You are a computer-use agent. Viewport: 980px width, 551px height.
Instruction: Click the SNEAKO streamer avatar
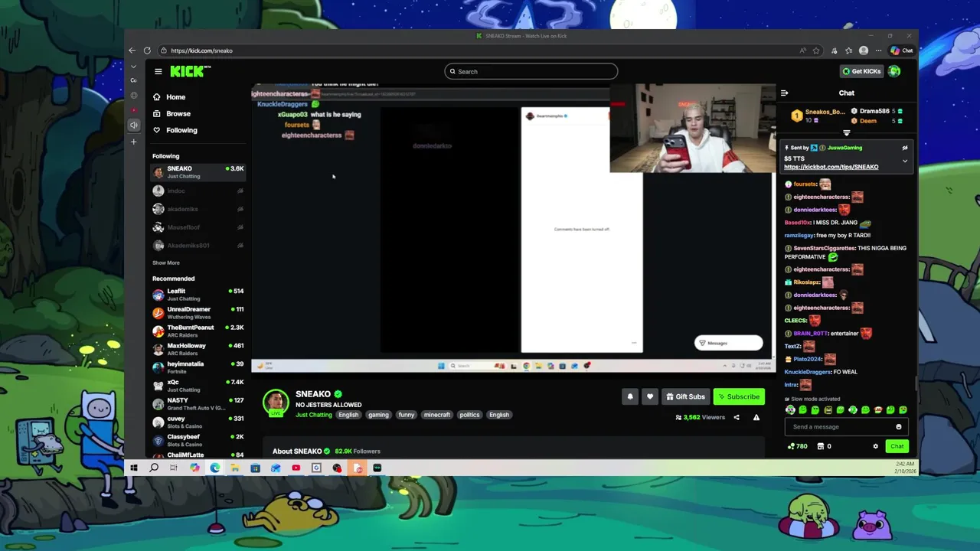click(x=276, y=402)
